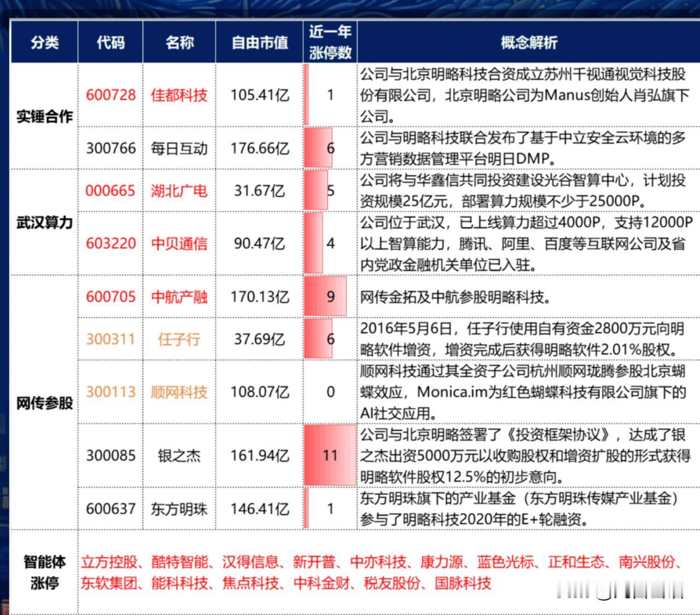Click stock code 300113
This screenshot has height=615, width=700.
111,392
